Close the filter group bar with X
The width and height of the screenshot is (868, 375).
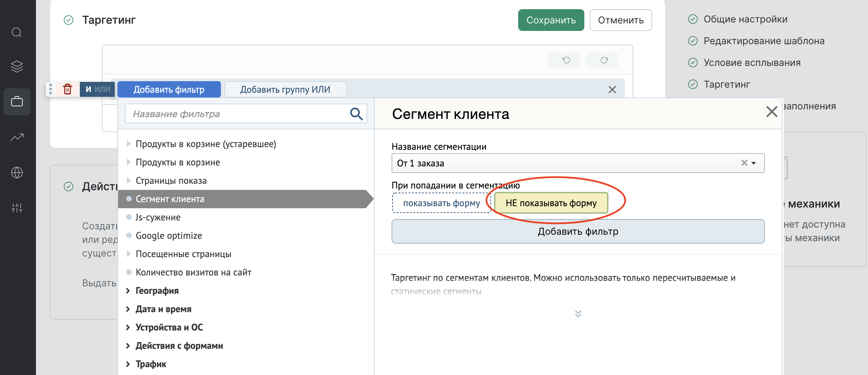pyautogui.click(x=612, y=89)
